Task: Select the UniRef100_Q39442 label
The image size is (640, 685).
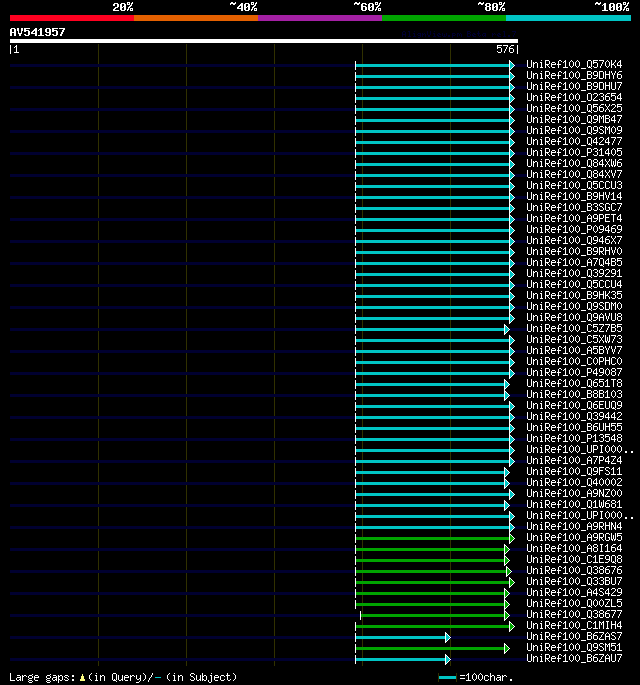Action: coord(574,416)
